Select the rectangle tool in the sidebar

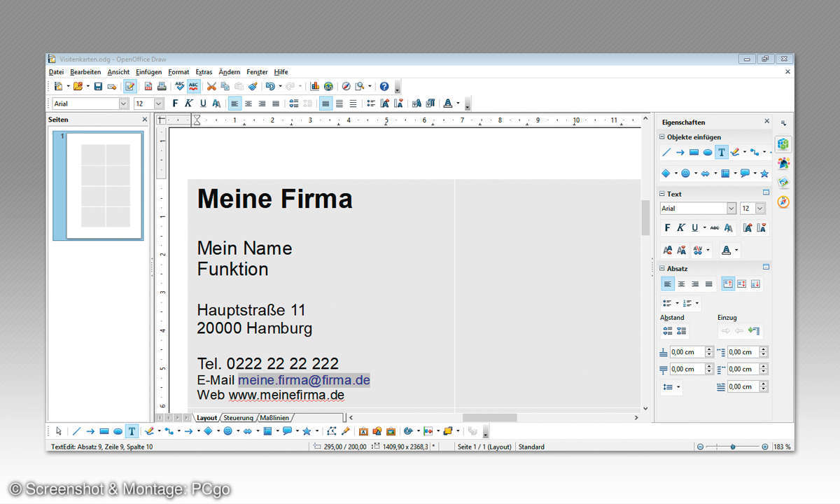[x=694, y=152]
